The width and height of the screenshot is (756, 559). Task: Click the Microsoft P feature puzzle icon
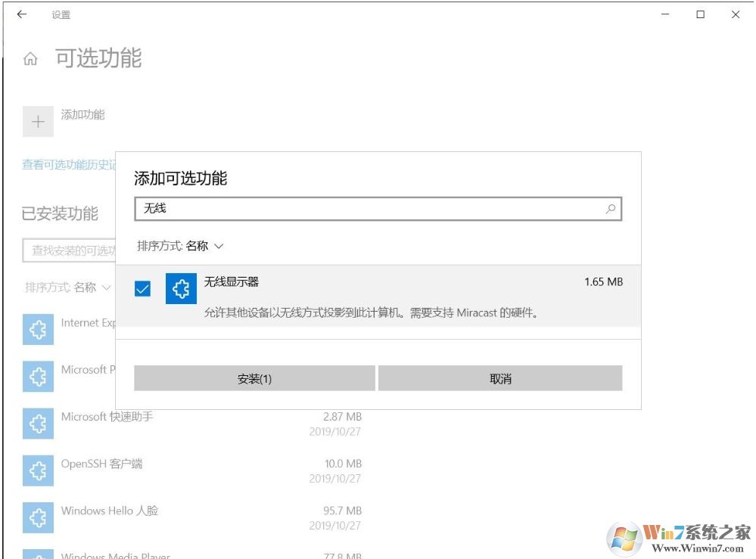click(x=38, y=377)
